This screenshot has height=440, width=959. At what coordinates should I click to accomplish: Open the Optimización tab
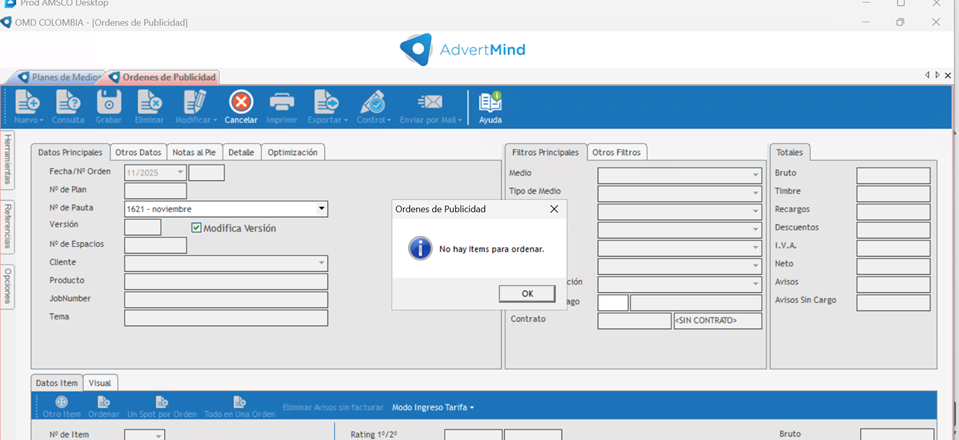pos(292,152)
